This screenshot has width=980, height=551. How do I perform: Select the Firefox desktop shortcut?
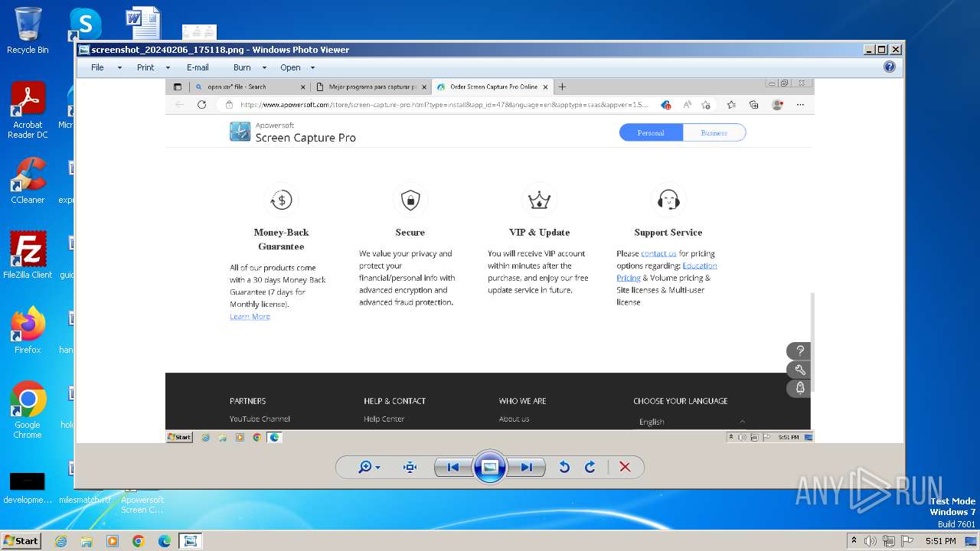click(x=28, y=330)
